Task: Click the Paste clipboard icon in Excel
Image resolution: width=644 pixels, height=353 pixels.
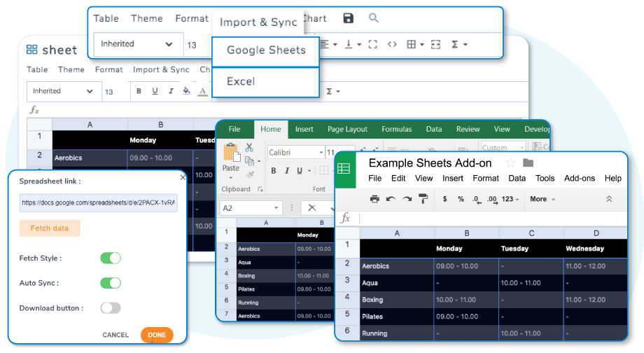Action: pos(231,153)
